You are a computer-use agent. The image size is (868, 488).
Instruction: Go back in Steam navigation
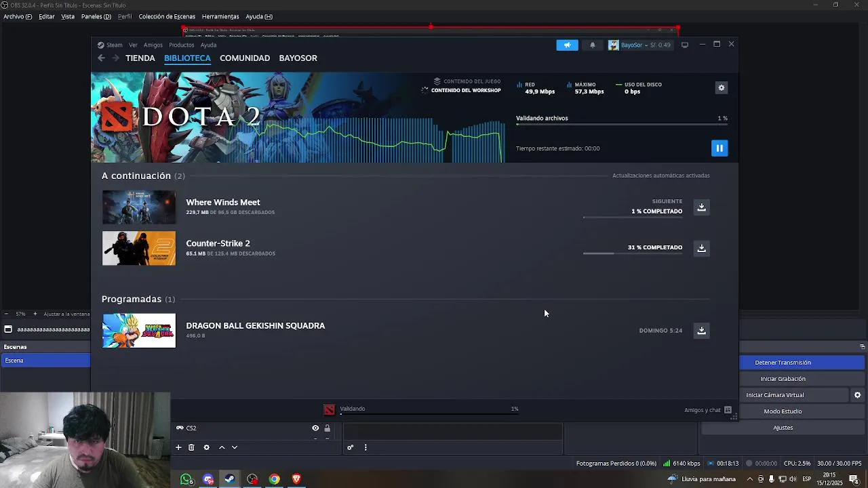102,58
